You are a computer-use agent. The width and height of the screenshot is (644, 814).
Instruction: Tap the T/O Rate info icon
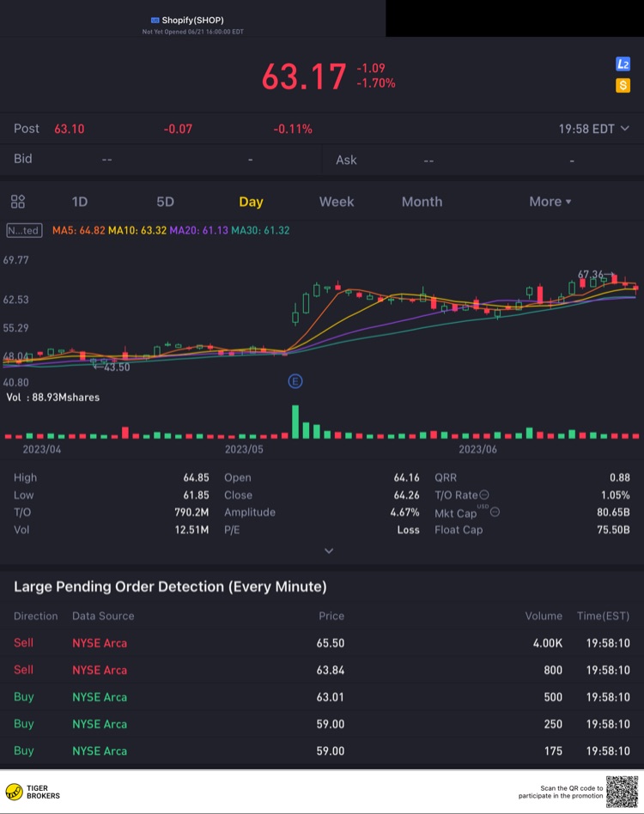click(484, 495)
